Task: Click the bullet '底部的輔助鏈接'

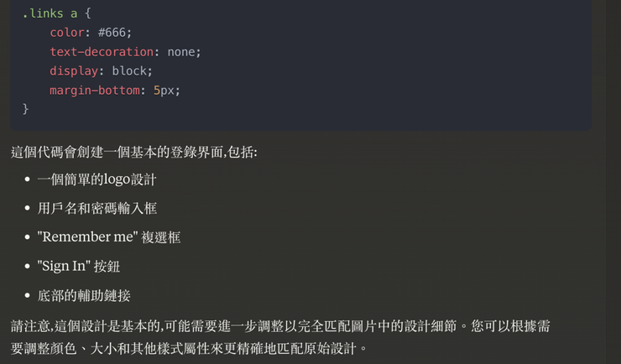Action: 84,295
